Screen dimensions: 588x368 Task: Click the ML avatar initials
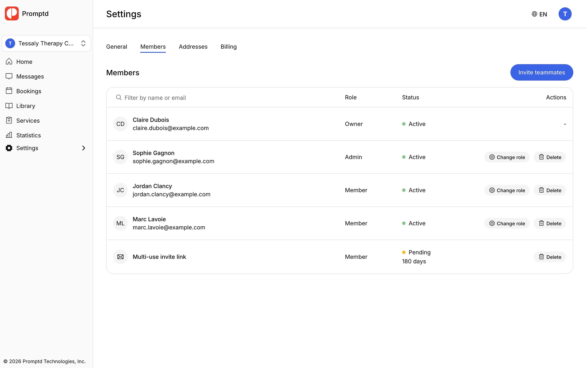(120, 223)
